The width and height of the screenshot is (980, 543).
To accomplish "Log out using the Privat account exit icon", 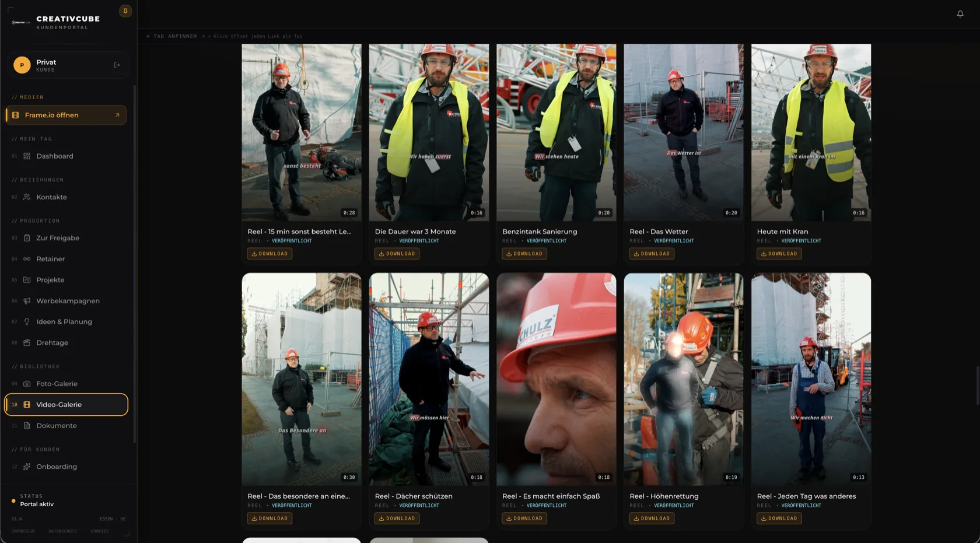I will (x=117, y=65).
